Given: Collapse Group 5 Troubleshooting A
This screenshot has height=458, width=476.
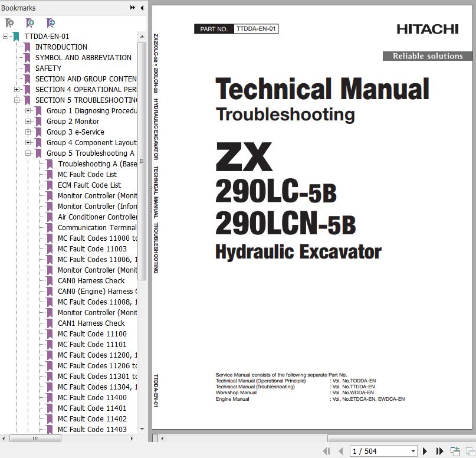Looking at the screenshot, I should [28, 153].
